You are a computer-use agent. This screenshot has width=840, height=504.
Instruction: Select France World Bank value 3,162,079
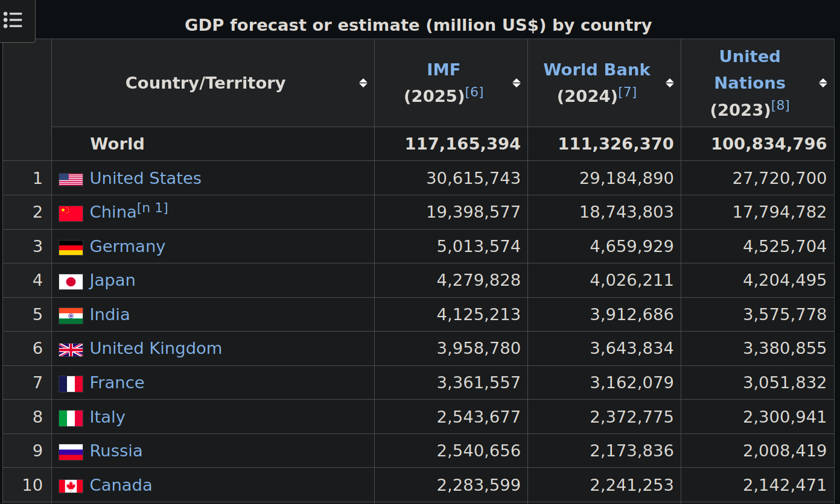[632, 383]
